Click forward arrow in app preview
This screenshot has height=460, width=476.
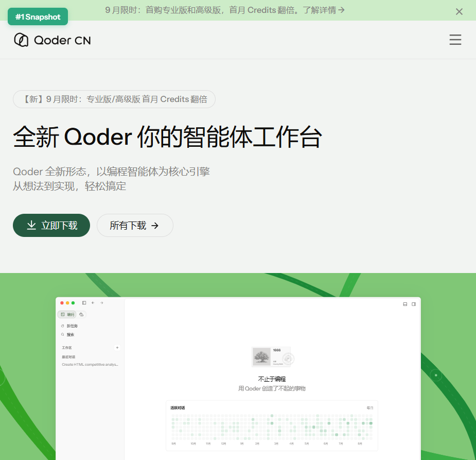102,302
